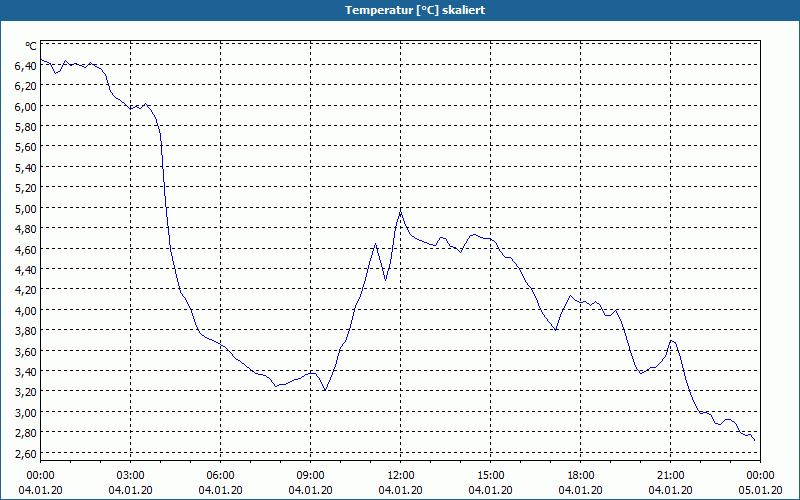800x500 pixels.
Task: Click the curve's dip near 09:30
Action: pos(325,391)
